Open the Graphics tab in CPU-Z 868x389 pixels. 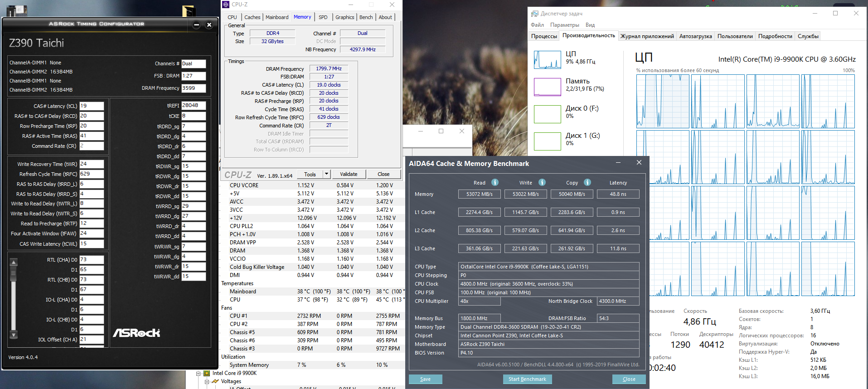pos(345,17)
